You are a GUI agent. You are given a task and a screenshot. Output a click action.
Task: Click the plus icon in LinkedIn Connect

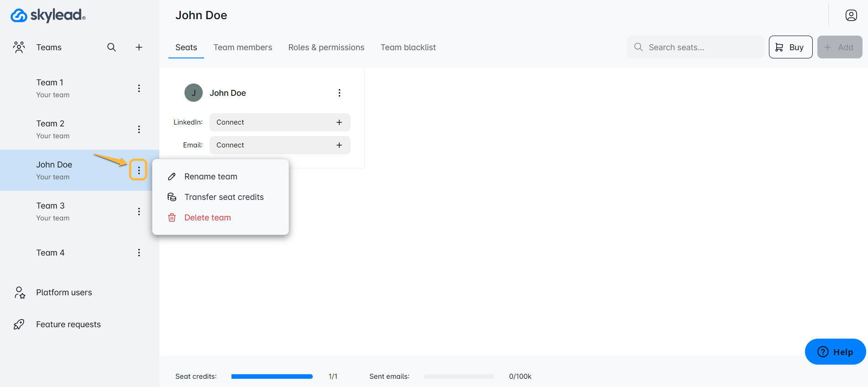339,122
